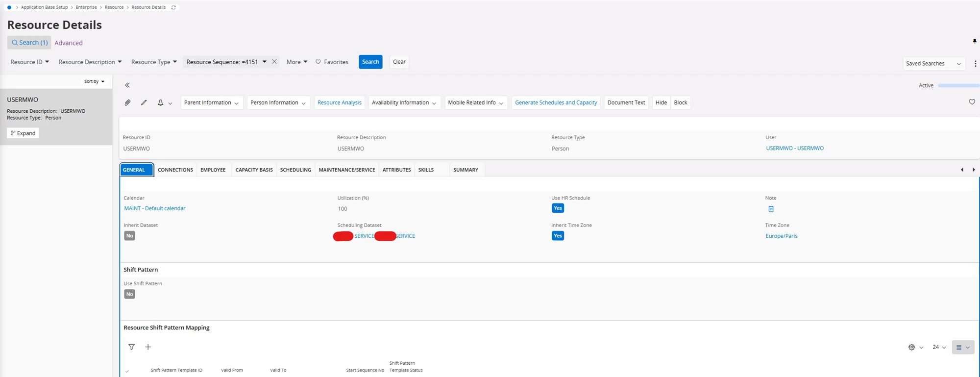Click Generate Schedules and Capacity
980x377 pixels.
coord(556,102)
